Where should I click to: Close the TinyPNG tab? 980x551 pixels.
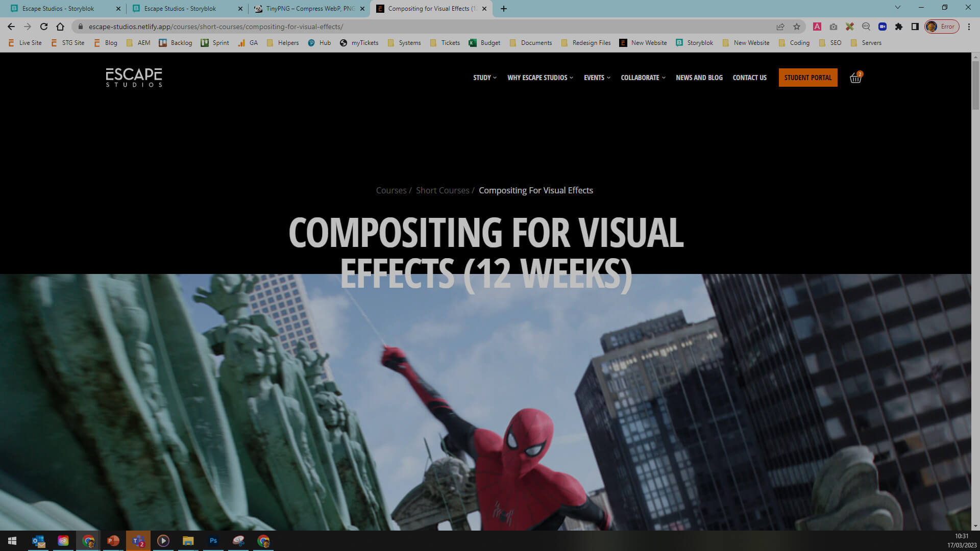(362, 9)
